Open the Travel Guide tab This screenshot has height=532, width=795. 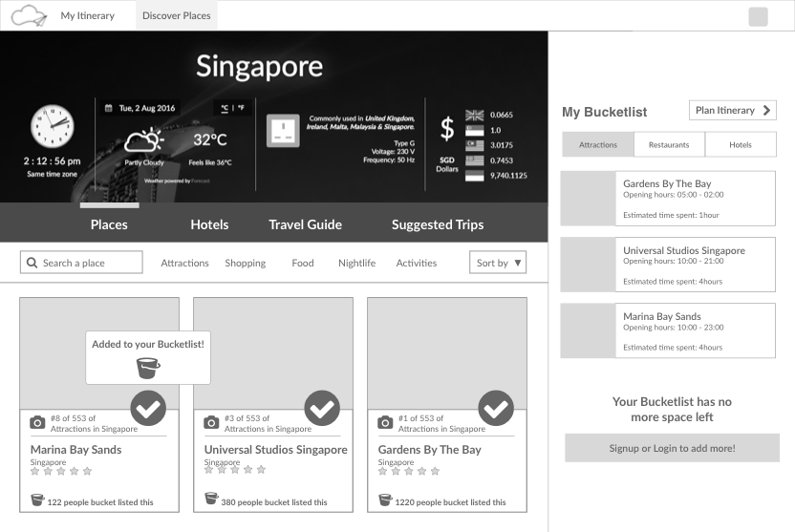point(305,224)
